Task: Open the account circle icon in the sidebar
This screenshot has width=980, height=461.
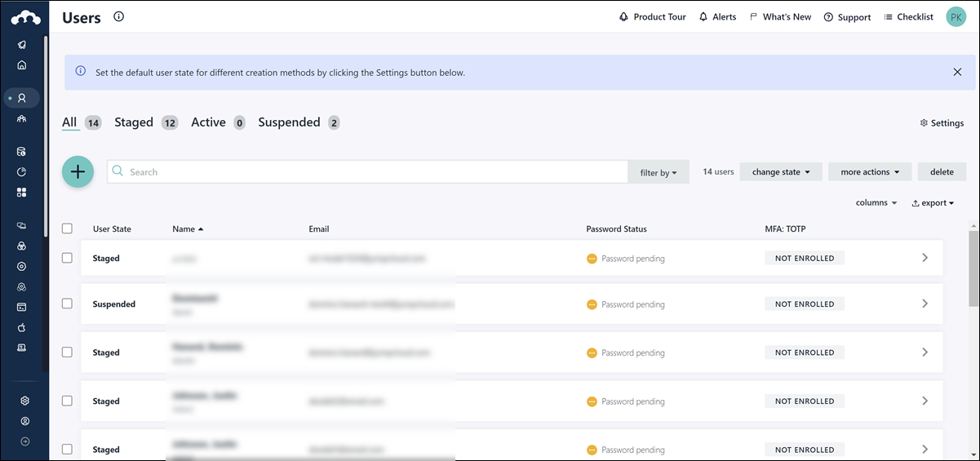Action: click(x=24, y=421)
